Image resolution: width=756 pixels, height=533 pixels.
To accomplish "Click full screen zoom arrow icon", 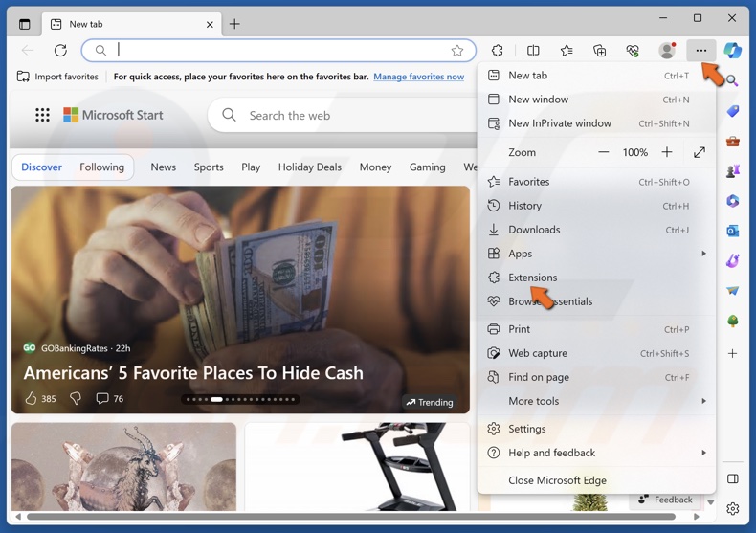I will [700, 152].
